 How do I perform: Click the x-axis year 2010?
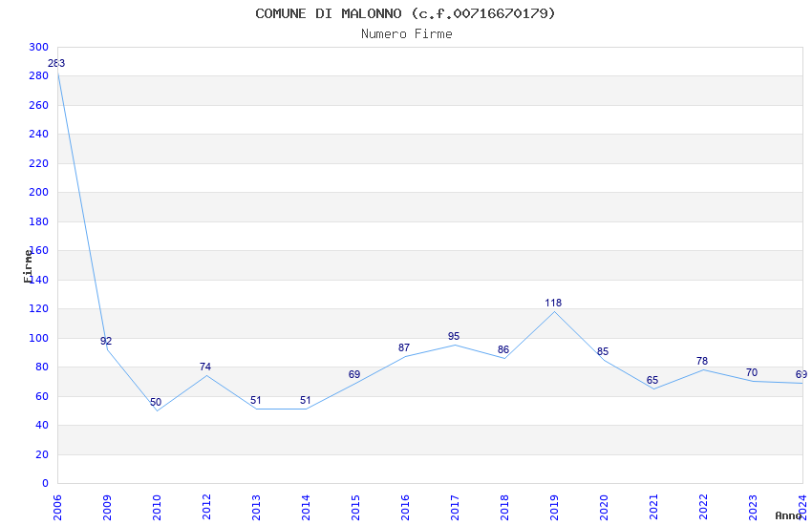(157, 508)
